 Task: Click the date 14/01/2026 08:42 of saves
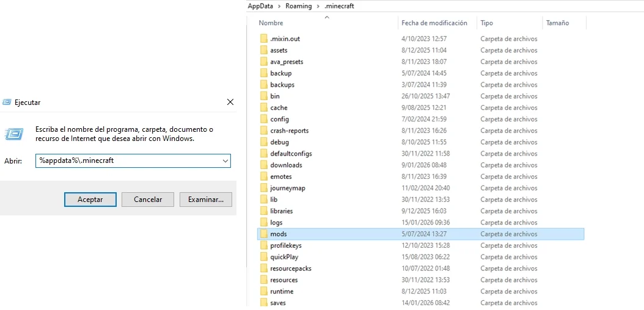(x=425, y=303)
